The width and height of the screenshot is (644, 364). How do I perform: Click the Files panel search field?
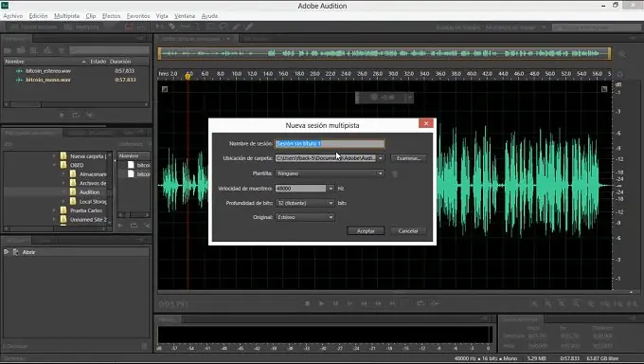[109, 50]
